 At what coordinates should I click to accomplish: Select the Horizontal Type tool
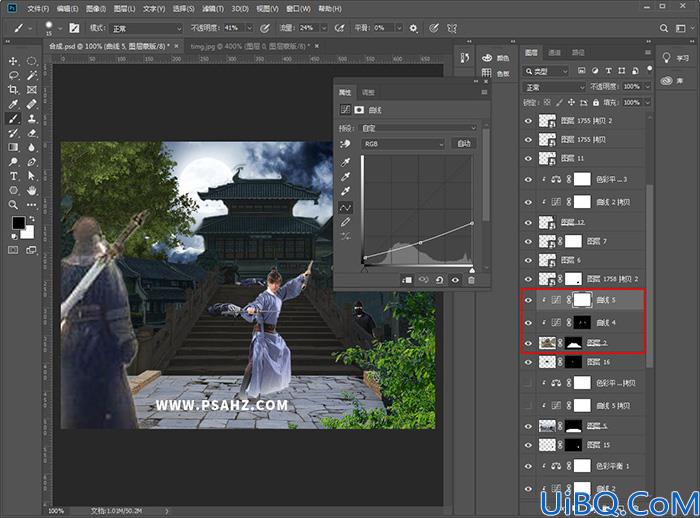[x=13, y=176]
